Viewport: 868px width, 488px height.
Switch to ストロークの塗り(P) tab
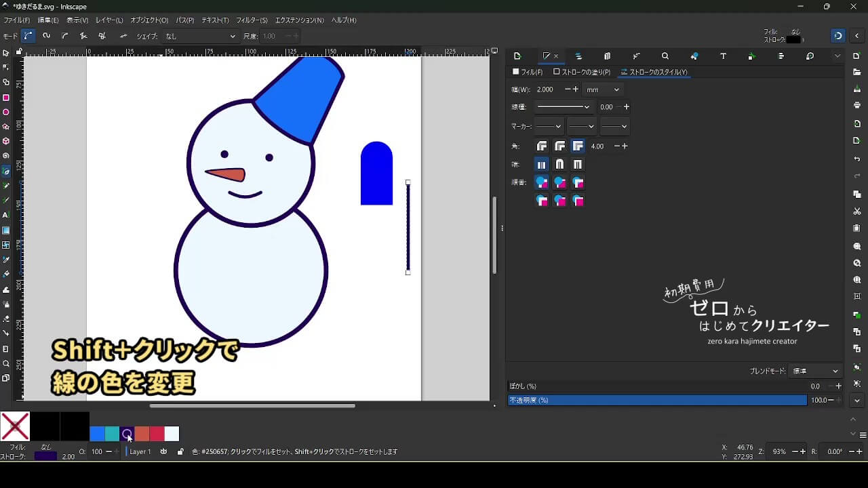(x=582, y=72)
